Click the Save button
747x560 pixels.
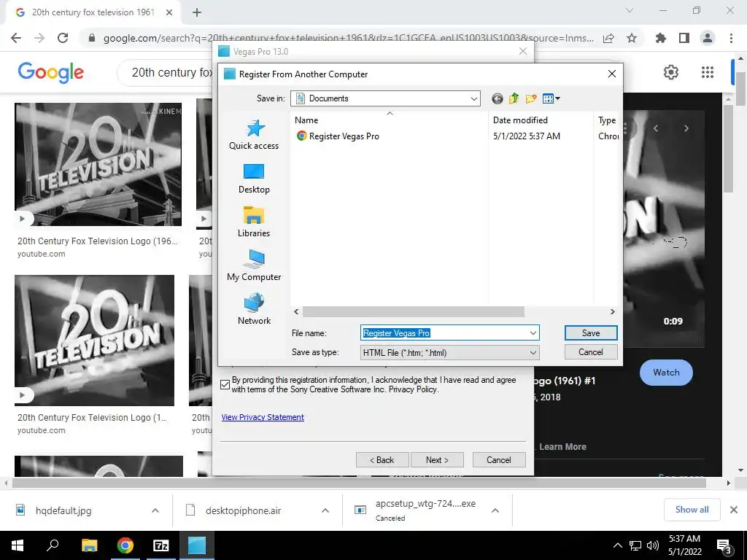591,332
